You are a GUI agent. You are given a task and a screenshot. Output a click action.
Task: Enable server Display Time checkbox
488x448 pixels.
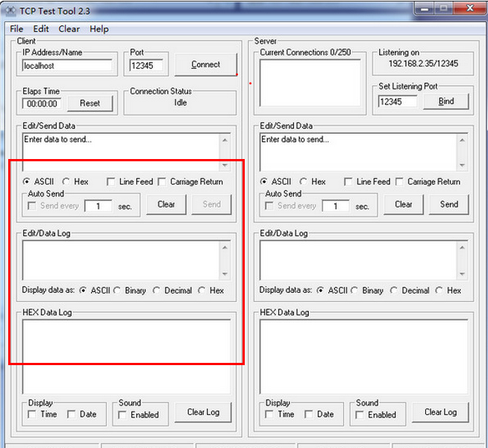pos(269,414)
